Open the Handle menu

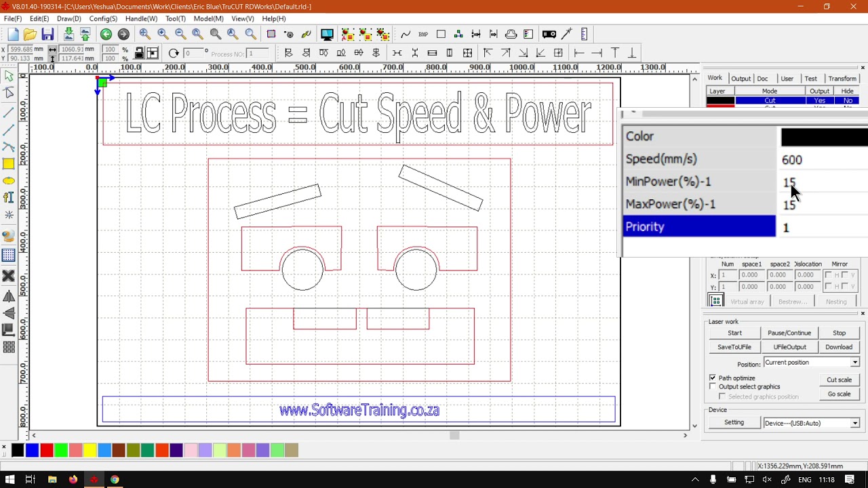click(141, 19)
